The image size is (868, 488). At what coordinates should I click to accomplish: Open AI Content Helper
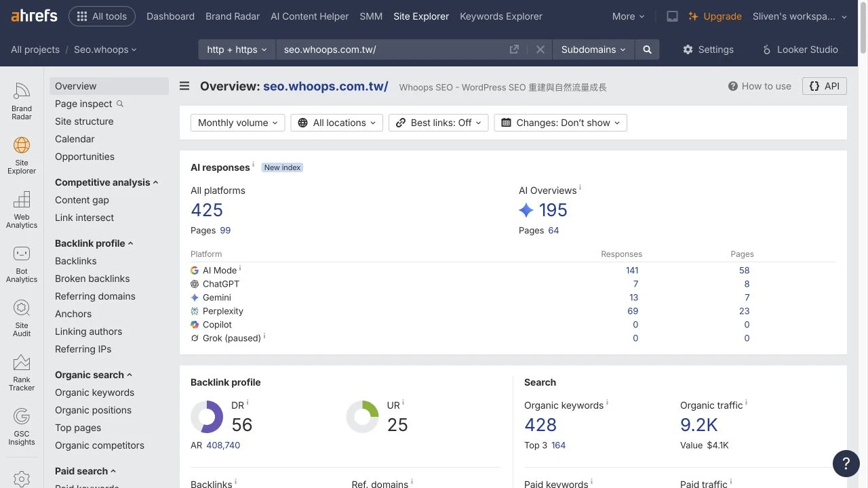point(309,16)
